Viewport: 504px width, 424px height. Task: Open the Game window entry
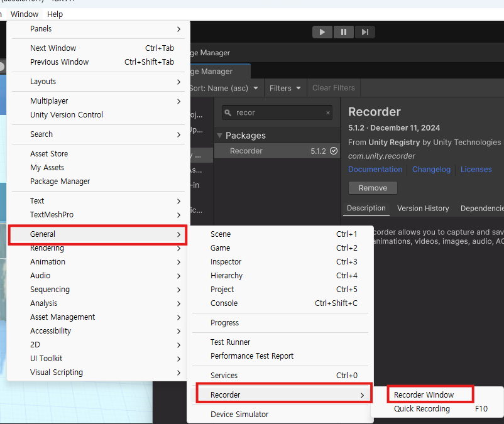tap(280, 248)
